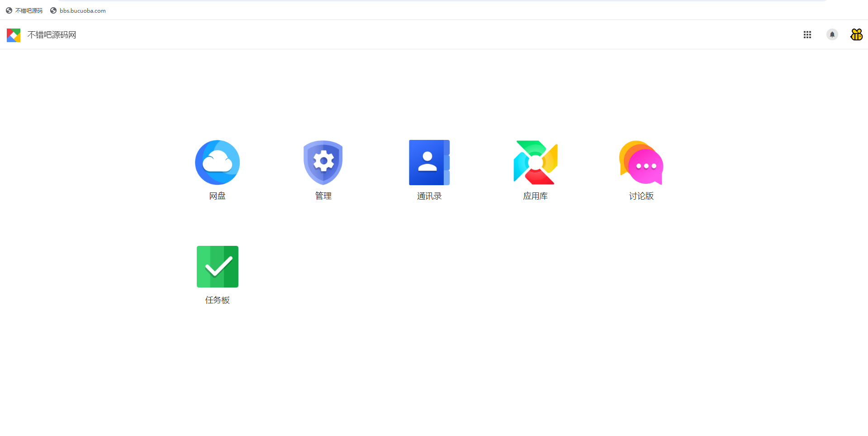Click the 不错吧源码网 site title text
This screenshot has width=868, height=436.
[51, 34]
